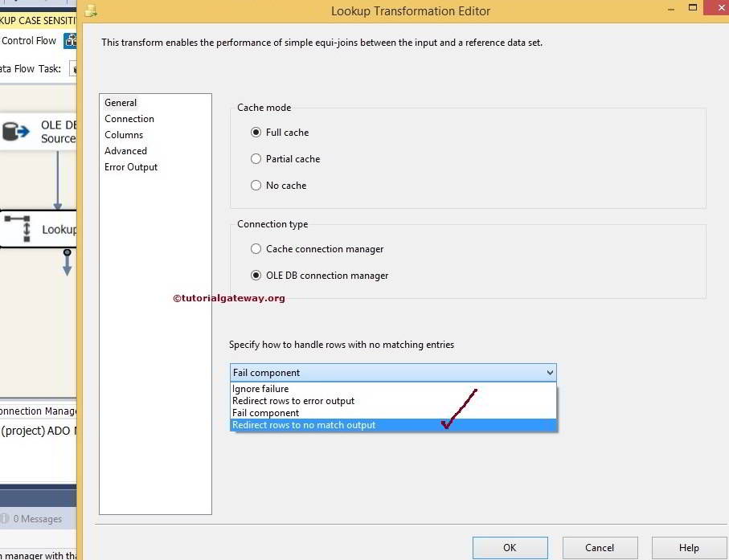
Task: Confirm settings with the OK button
Action: tap(510, 547)
